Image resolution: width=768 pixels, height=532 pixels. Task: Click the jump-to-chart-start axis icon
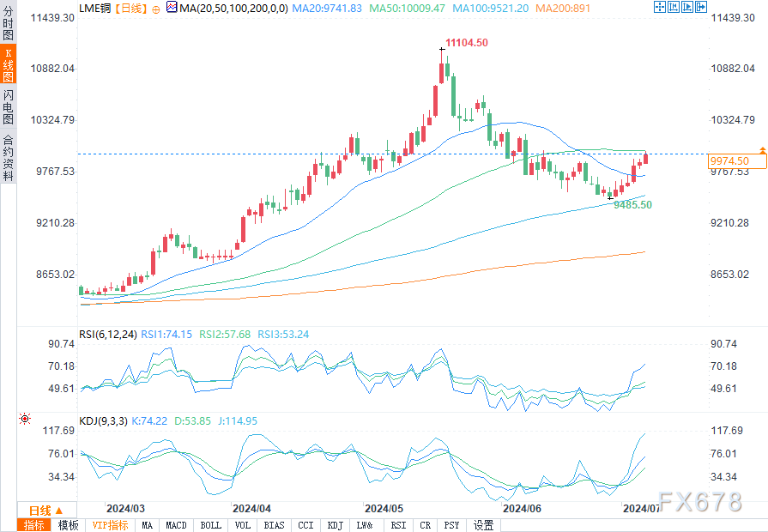pos(674,7)
